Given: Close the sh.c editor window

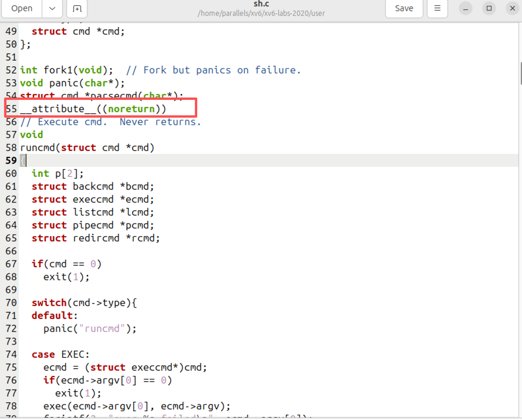Looking at the screenshot, I should [512, 9].
